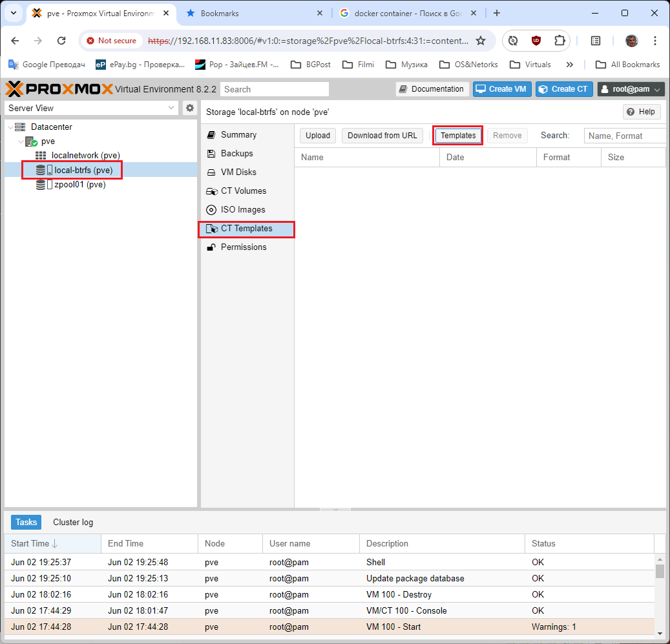
Task: Open the ISO Images section
Action: pos(247,210)
